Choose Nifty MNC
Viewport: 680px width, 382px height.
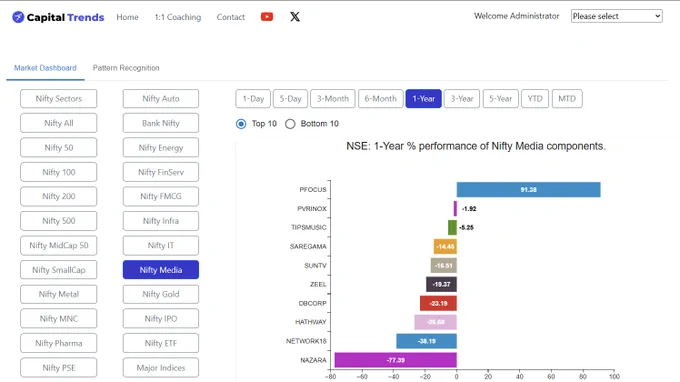59,319
